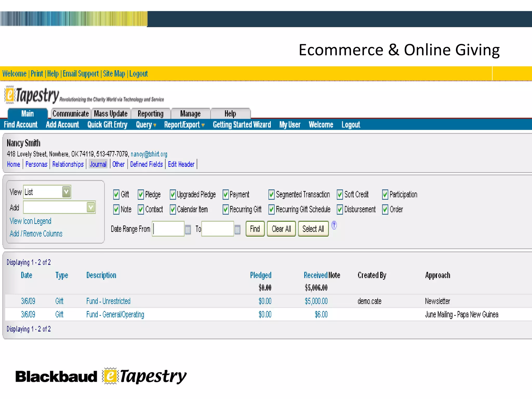This screenshot has height=399, width=532.
Task: Click Help in the yellow top bar
Action: 53,74
